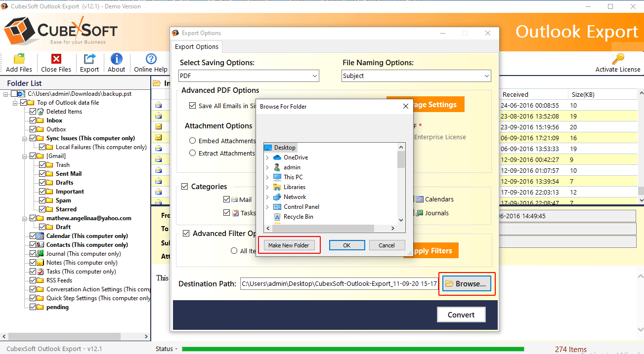644x354 pixels.
Task: Click the Add Files toolbar icon
Action: (19, 59)
